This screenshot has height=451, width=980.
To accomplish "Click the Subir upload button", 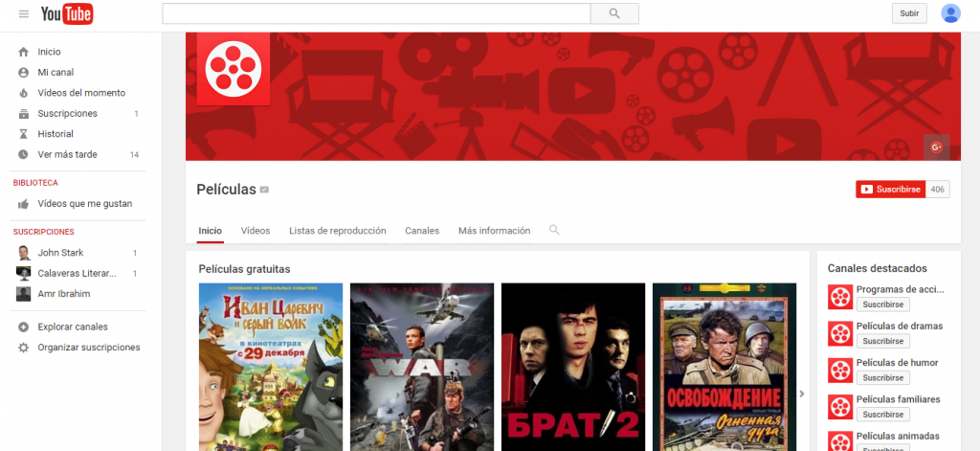I will pyautogui.click(x=909, y=13).
